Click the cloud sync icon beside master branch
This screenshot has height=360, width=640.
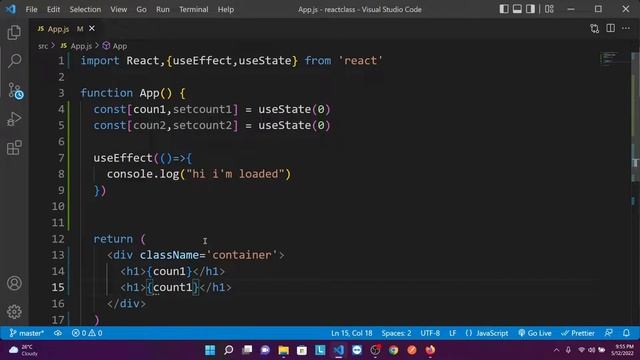pos(58,333)
